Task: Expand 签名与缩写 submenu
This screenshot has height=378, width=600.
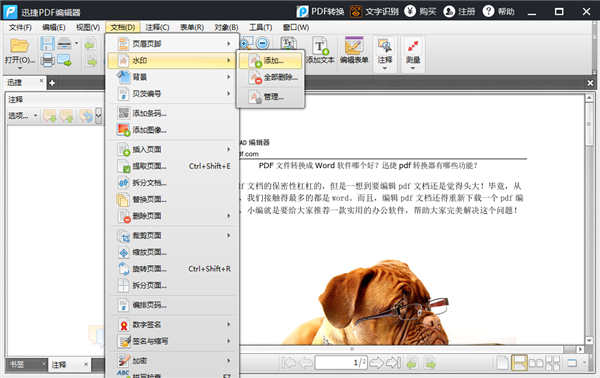Action: point(171,341)
